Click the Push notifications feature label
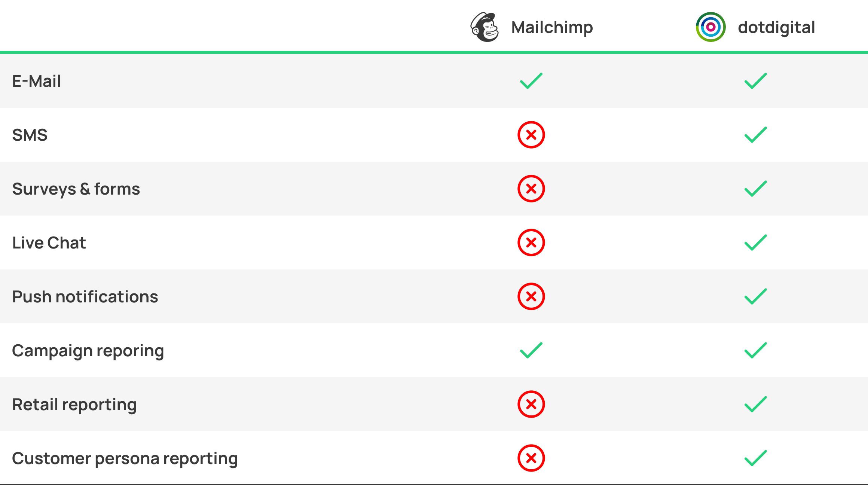The width and height of the screenshot is (868, 485). click(x=85, y=297)
